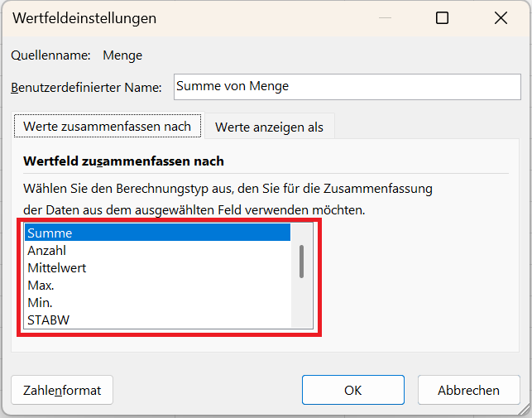Viewport: 532px width, 418px height.
Task: Click the Quellenname value Menge
Action: pos(122,55)
